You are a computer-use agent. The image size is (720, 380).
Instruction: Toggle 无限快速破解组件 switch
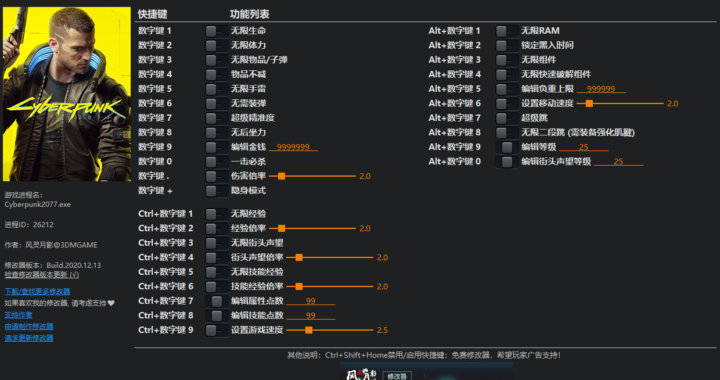tap(507, 74)
